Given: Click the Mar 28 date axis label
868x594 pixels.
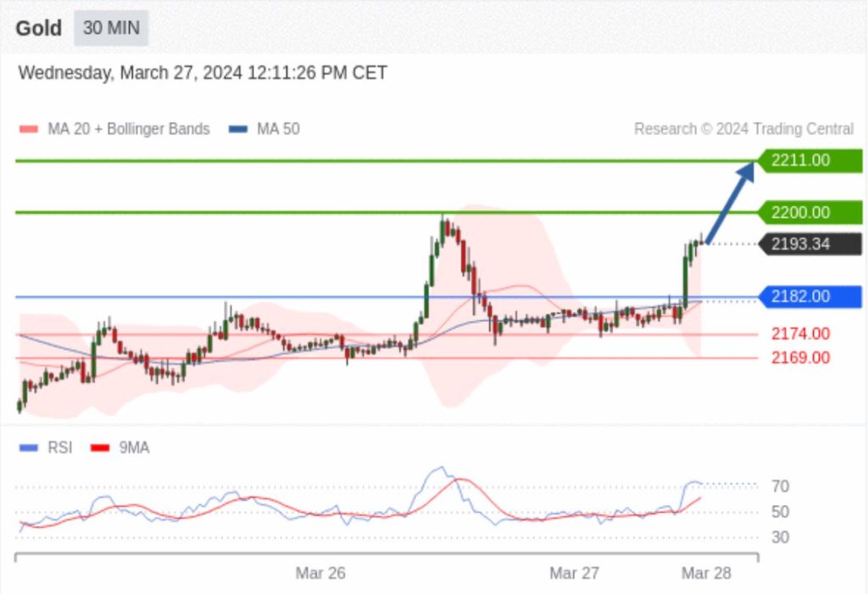Looking at the screenshot, I should [706, 573].
